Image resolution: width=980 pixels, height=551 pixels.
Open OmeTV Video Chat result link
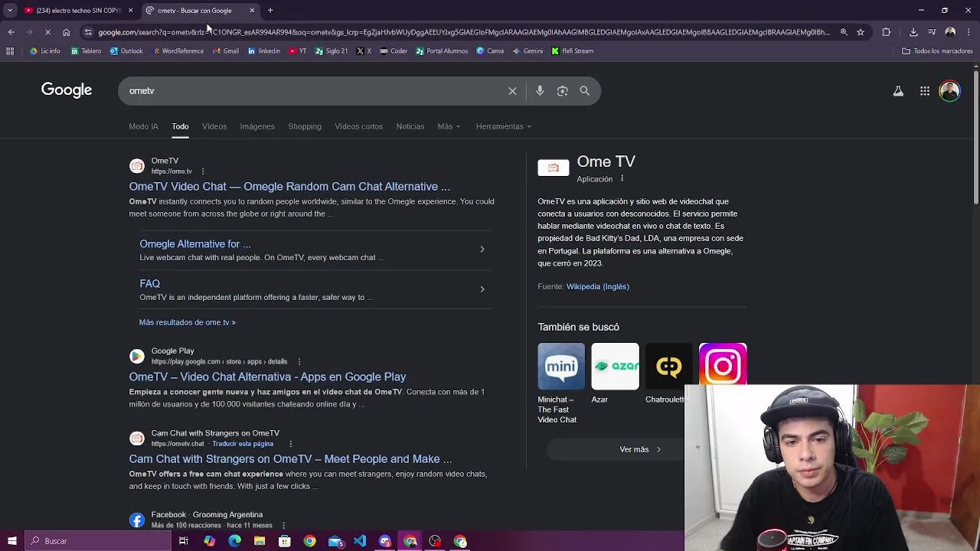289,187
